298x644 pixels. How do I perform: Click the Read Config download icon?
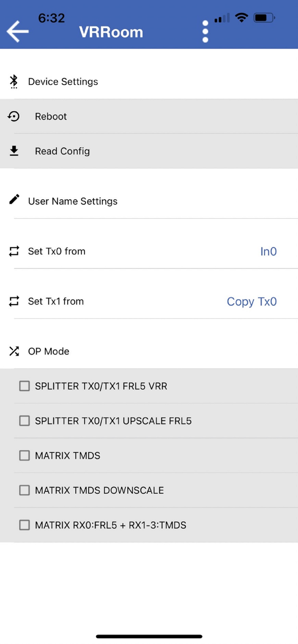(14, 151)
